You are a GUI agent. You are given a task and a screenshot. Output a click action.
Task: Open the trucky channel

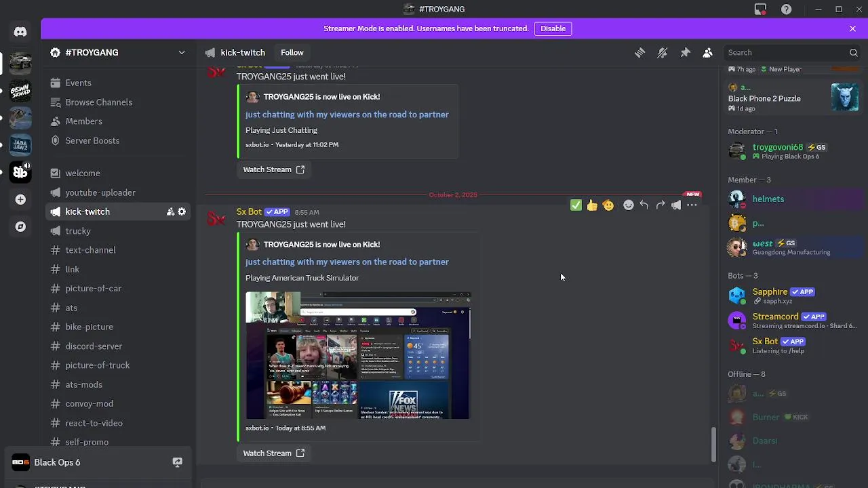(118, 230)
